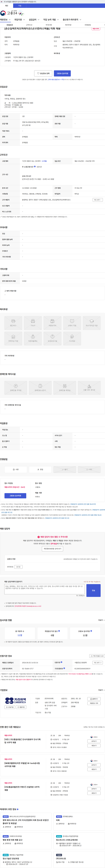Click the 12개월 contract period link
This screenshot has width=105, height=868.
(44, 161)
